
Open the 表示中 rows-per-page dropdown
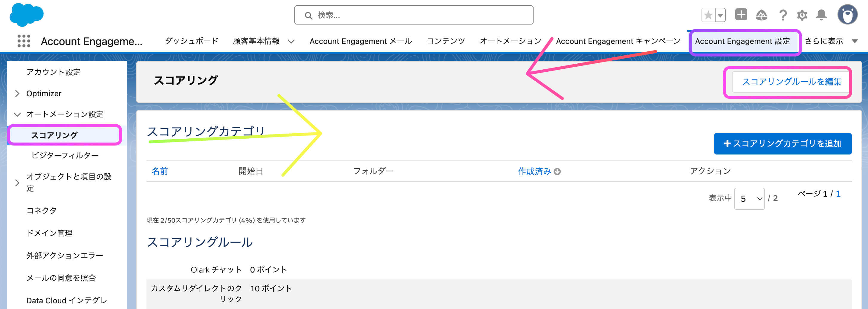click(749, 198)
